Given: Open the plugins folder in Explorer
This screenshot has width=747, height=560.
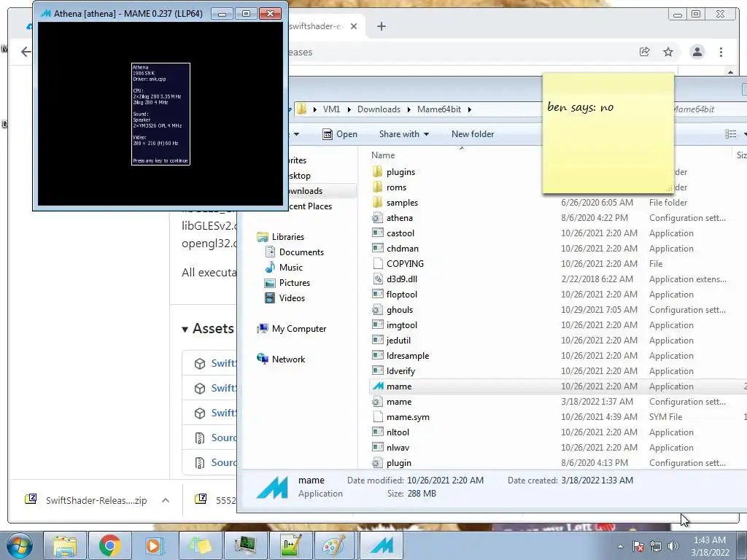Looking at the screenshot, I should (x=400, y=172).
